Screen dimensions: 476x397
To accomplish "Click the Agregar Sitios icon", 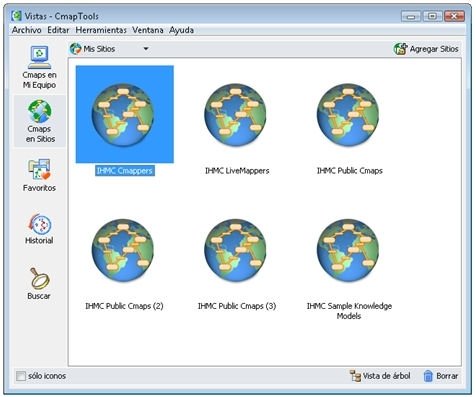I will point(400,49).
